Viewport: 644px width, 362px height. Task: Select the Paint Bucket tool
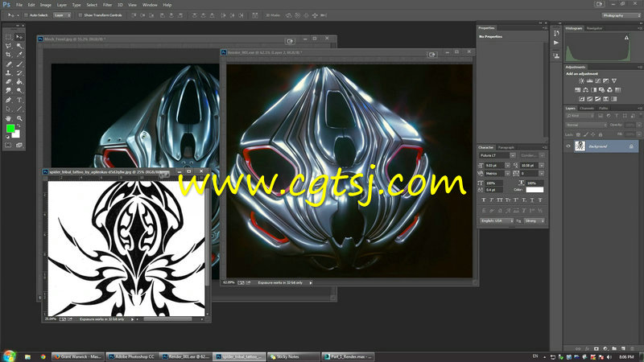tap(19, 82)
